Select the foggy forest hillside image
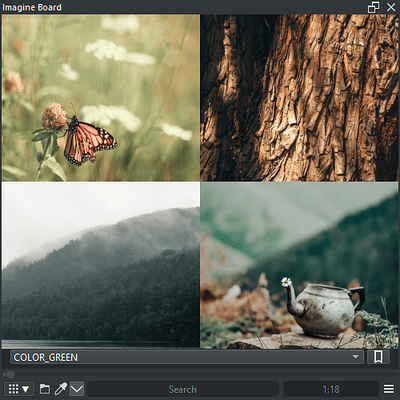The height and width of the screenshot is (400, 400). tap(101, 265)
